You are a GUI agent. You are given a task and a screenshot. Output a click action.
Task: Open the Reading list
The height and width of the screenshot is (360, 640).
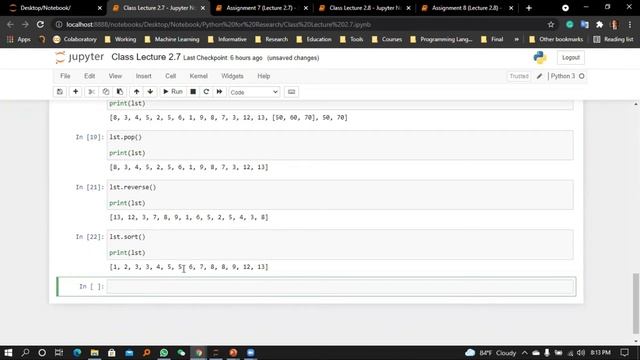(x=613, y=40)
